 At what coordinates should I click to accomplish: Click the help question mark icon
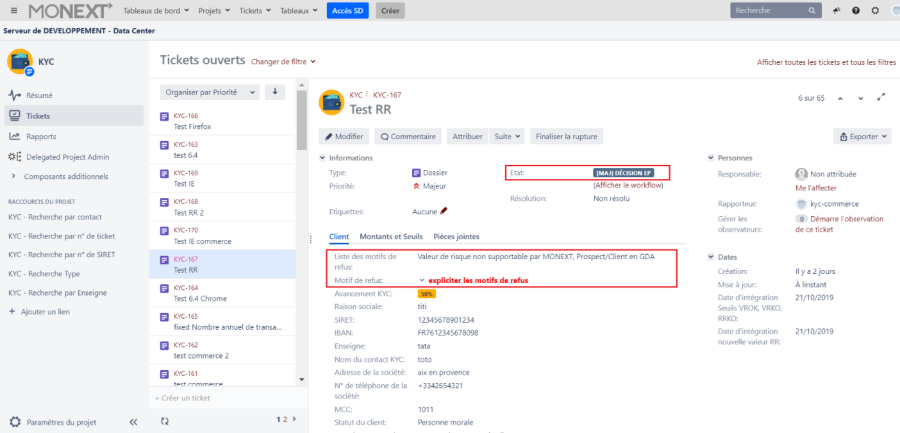[856, 11]
